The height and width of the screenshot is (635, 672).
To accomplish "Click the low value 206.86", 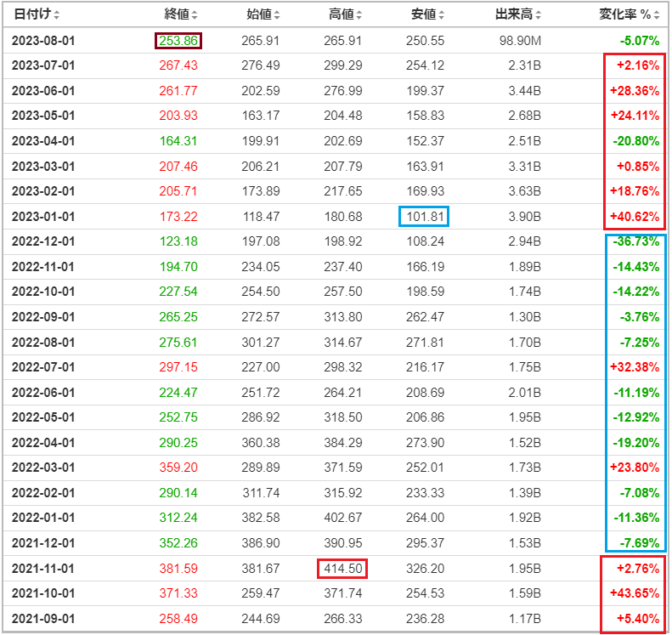I will coord(425,417).
